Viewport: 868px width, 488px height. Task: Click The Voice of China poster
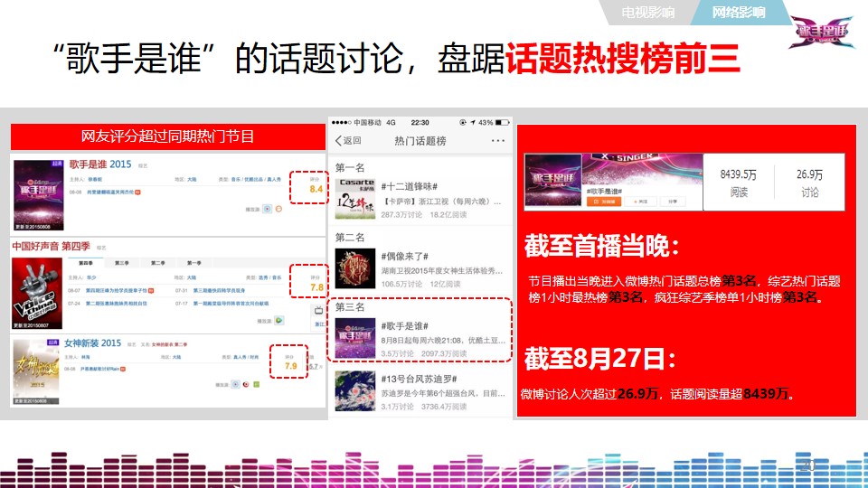pos(37,293)
